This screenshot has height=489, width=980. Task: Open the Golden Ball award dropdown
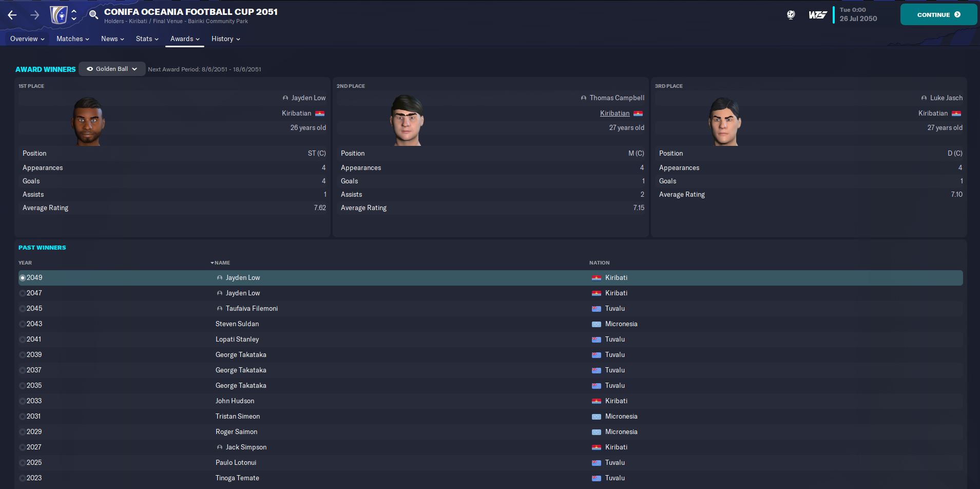pyautogui.click(x=112, y=69)
